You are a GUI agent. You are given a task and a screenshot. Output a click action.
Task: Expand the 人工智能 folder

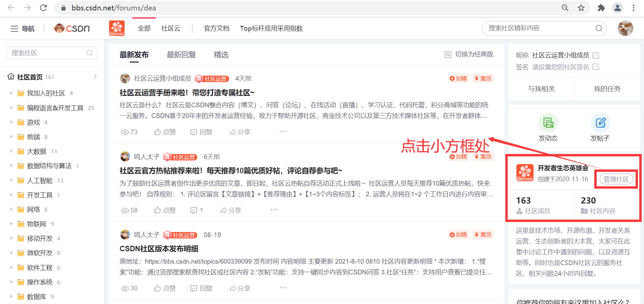11,180
